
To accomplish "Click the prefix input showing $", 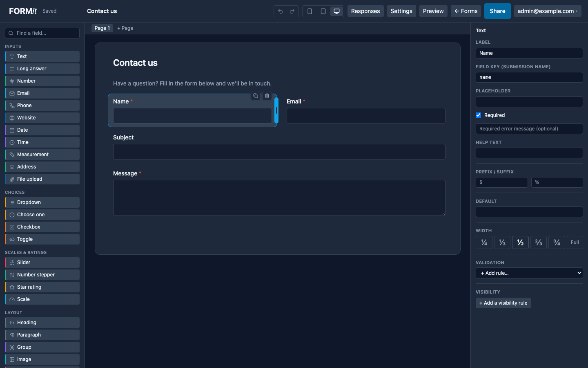I will point(502,182).
